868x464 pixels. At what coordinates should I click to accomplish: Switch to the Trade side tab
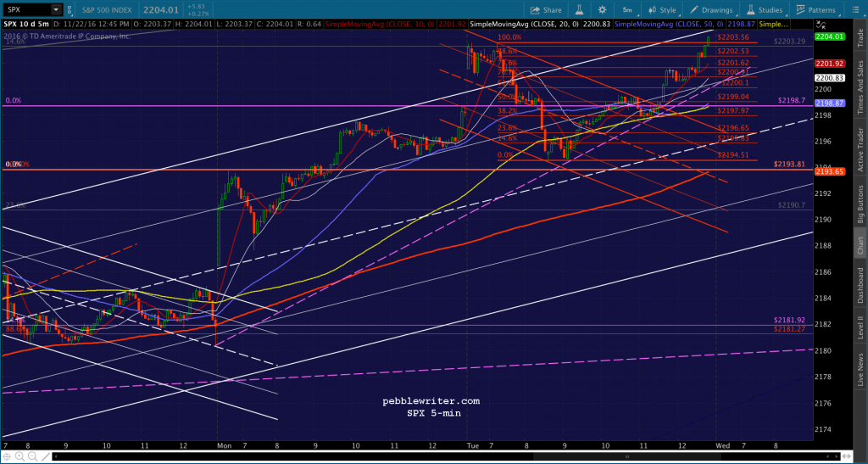861,36
